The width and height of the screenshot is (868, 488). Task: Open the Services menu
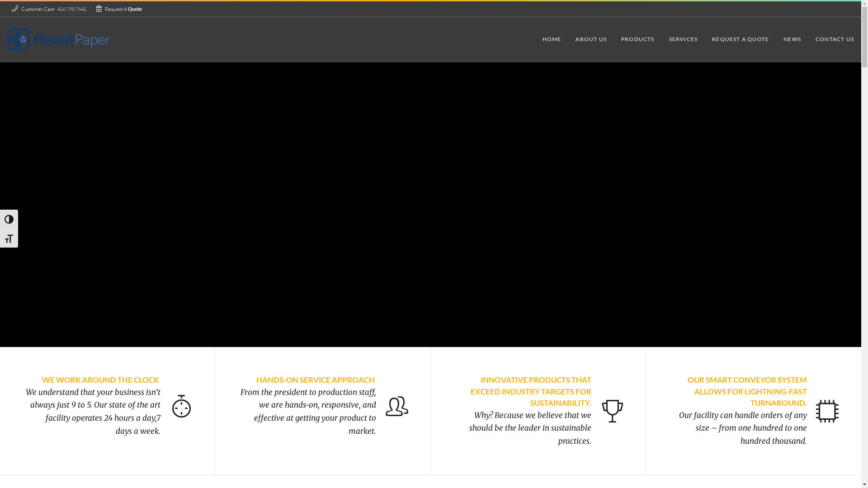pos(683,39)
